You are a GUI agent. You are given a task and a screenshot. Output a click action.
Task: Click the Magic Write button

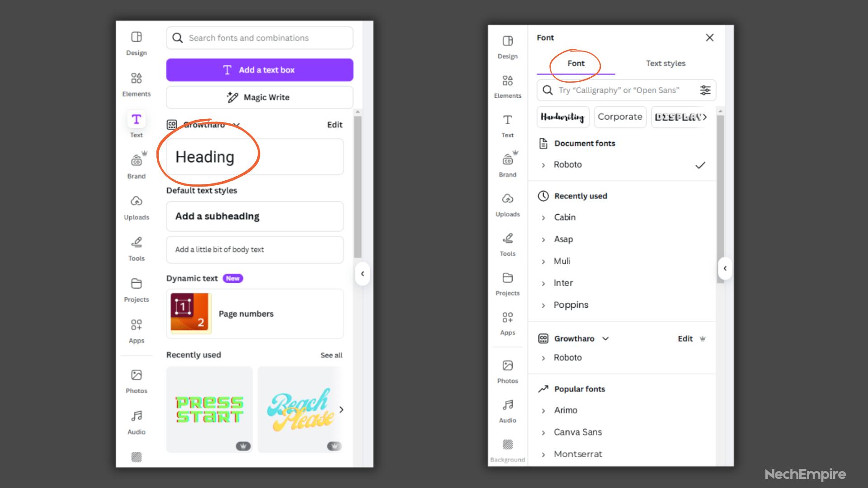259,97
